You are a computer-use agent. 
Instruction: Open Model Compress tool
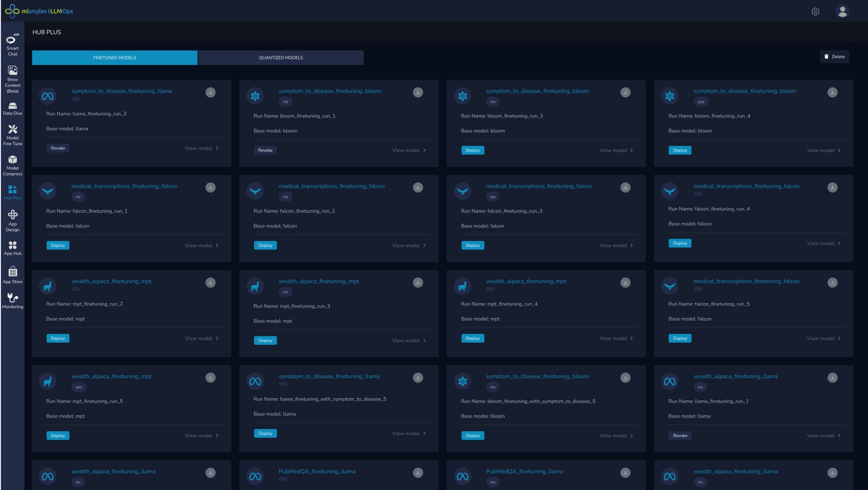click(12, 165)
